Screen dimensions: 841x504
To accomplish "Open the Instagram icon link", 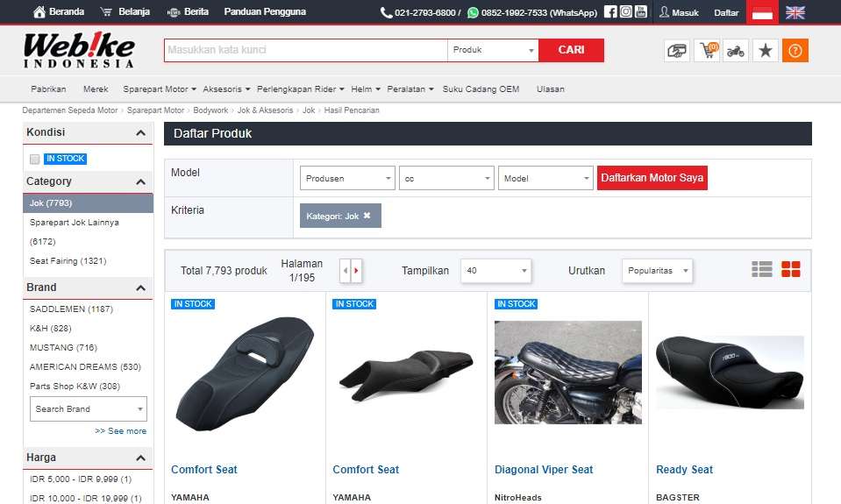I will click(625, 11).
